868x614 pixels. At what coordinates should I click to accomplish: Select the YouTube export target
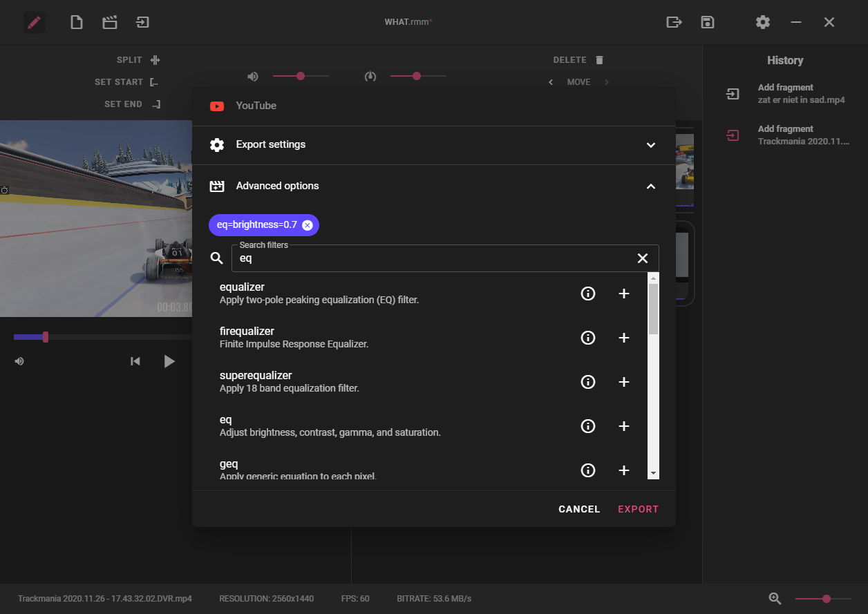click(x=433, y=106)
